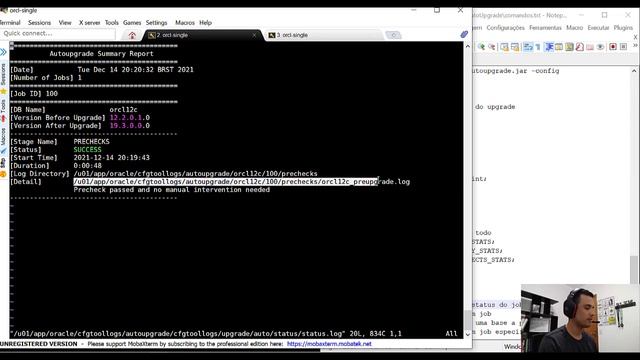Click Notepad++ vertical scrollbar thumb
Screen dimensions: 640x360
pyautogui.click(x=634, y=269)
